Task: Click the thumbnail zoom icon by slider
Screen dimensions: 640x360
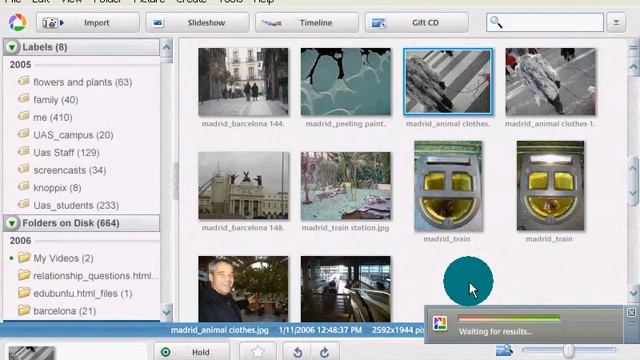Action: 505,350
